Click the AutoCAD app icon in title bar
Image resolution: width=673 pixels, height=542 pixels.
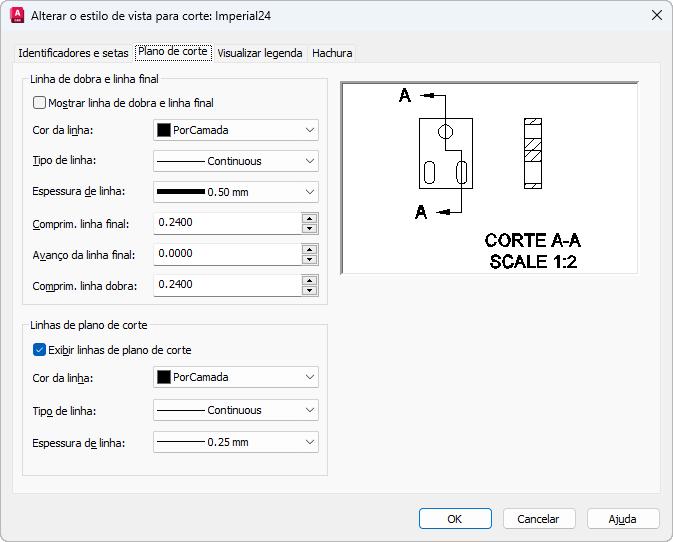coord(16,16)
